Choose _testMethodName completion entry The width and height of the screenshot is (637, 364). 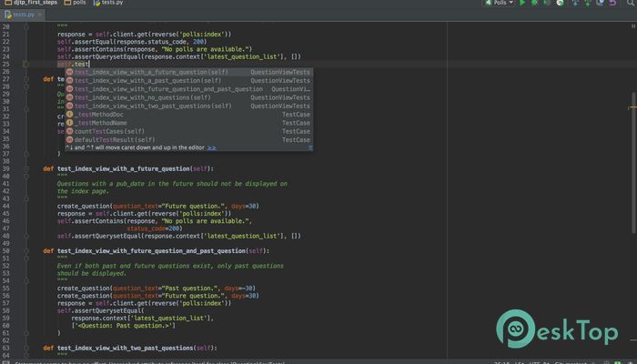coord(189,123)
